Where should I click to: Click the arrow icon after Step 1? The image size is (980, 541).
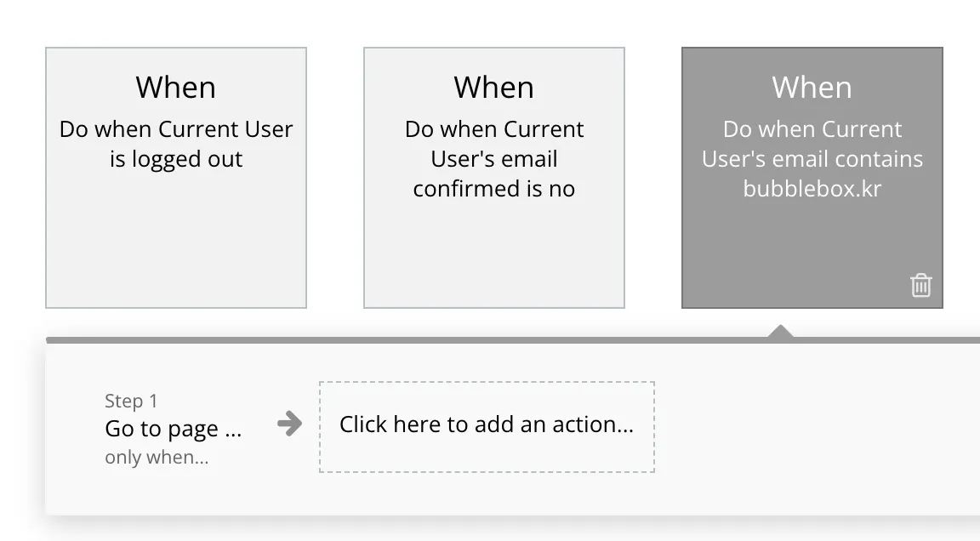click(290, 424)
